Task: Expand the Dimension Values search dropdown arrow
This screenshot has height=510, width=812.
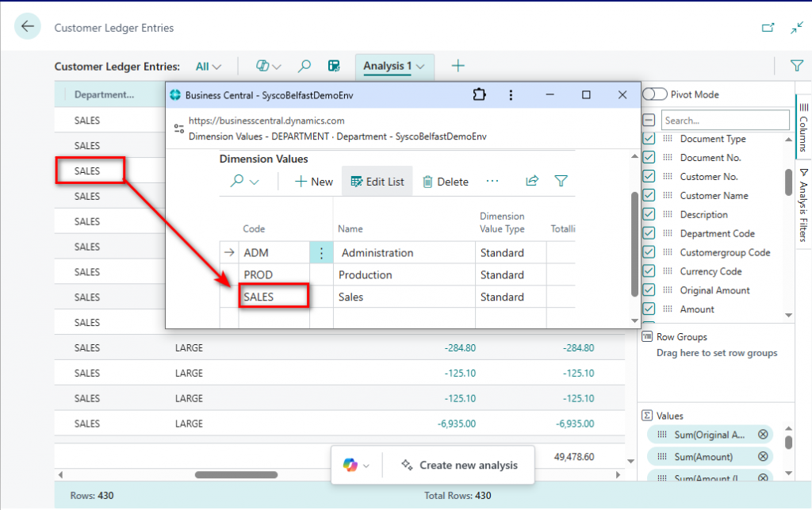Action: 255,182
